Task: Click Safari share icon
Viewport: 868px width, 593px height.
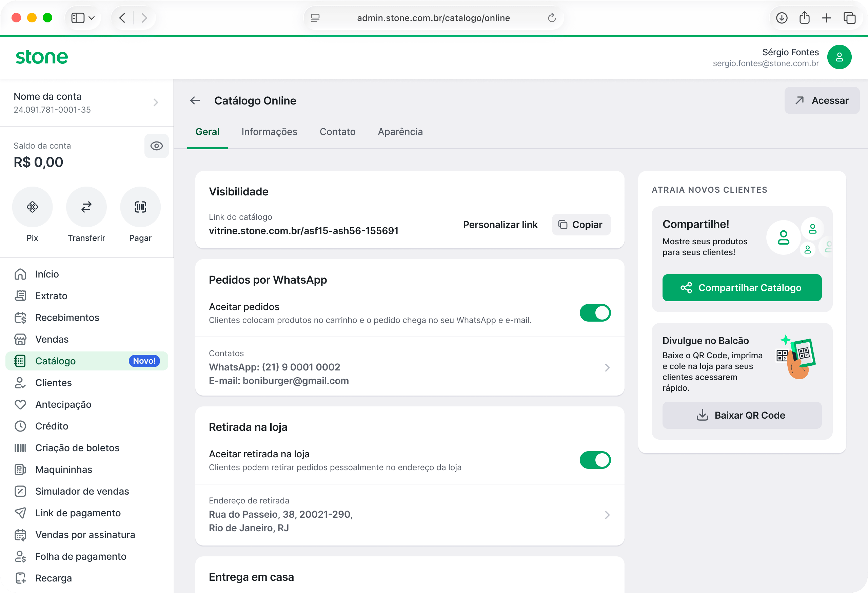Action: coord(804,18)
